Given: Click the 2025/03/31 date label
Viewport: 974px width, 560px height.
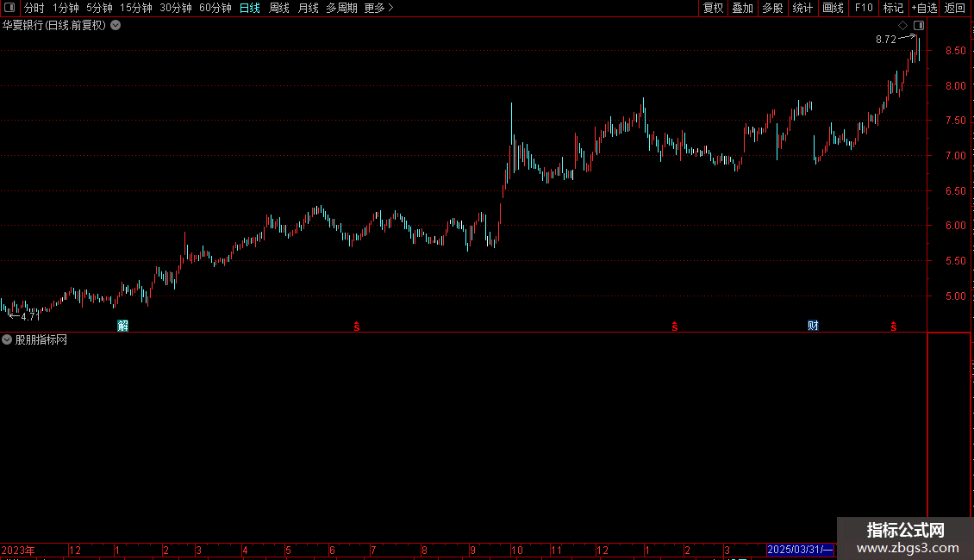Looking at the screenshot, I should [x=800, y=550].
